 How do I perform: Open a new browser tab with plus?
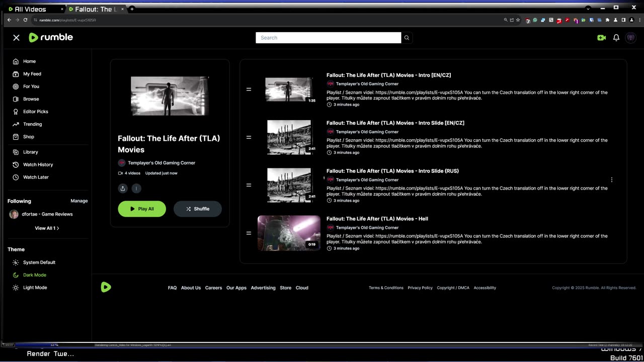point(132,9)
